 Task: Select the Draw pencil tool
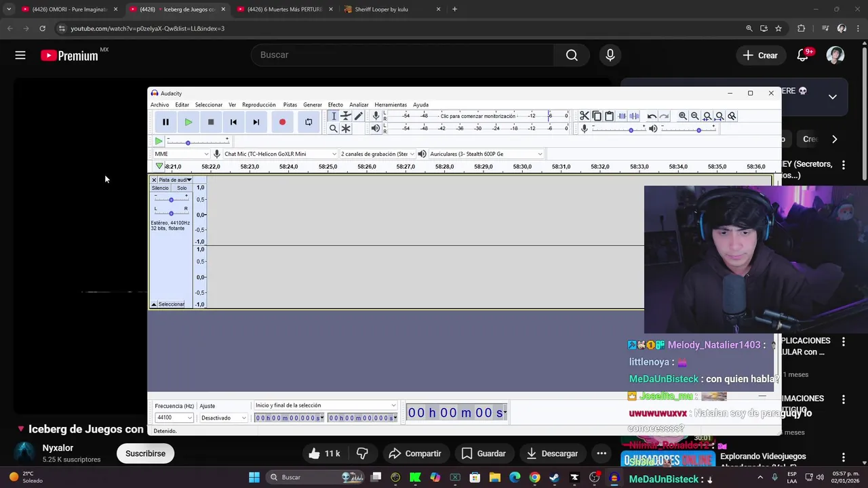pyautogui.click(x=359, y=116)
